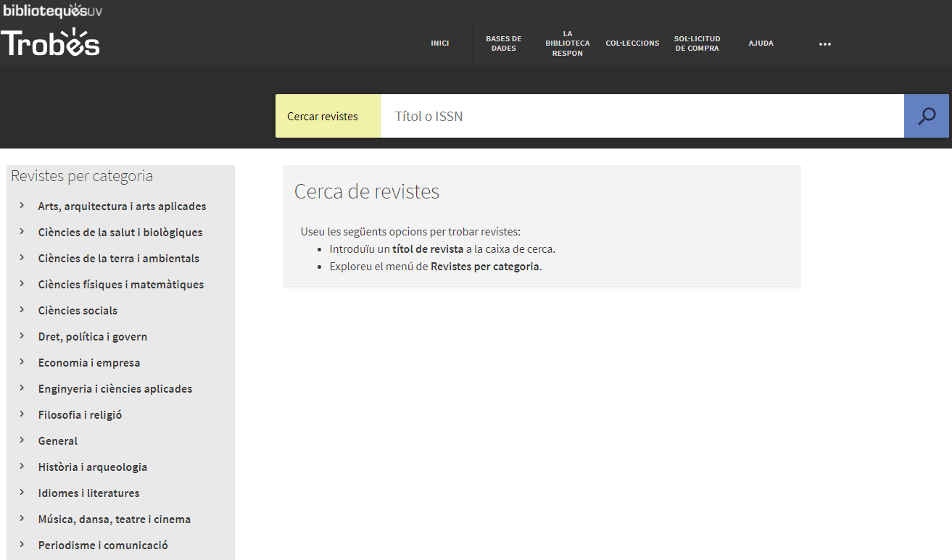The width and height of the screenshot is (952, 560).
Task: Select Ciències de la salut i biològiques
Action: pyautogui.click(x=120, y=233)
